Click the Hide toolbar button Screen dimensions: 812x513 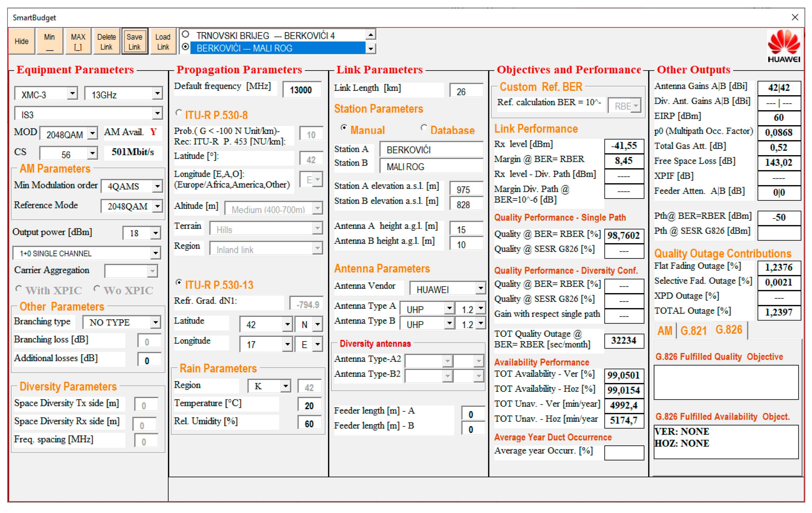click(22, 41)
